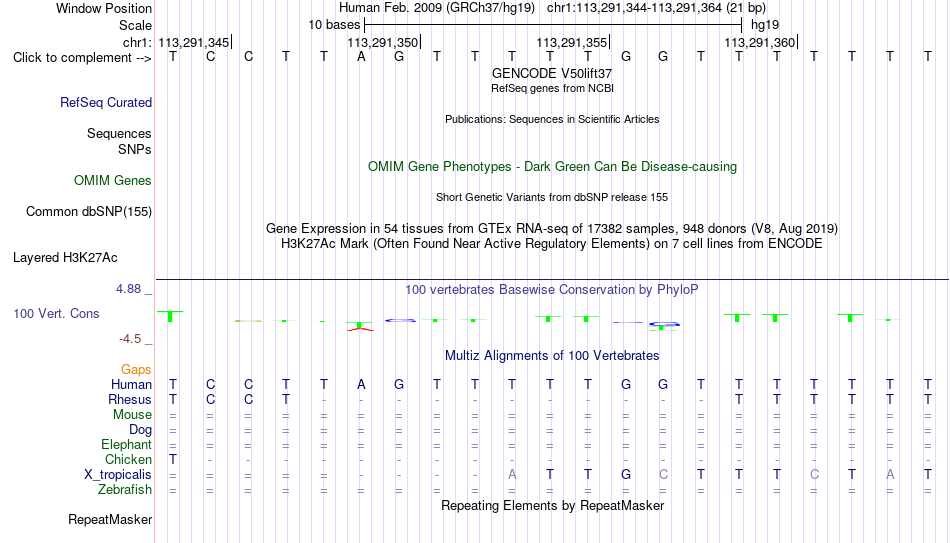950x543 pixels.
Task: Select the X_tropicalis species label
Action: pos(118,475)
